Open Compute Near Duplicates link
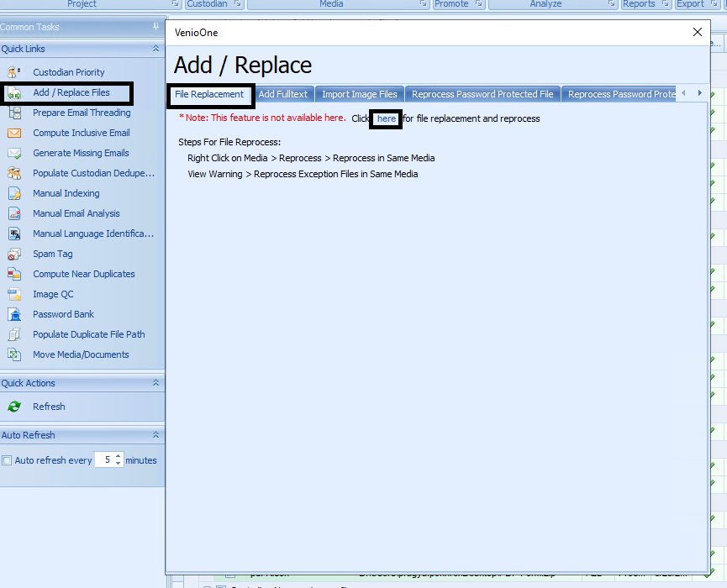The image size is (727, 588). [x=84, y=274]
